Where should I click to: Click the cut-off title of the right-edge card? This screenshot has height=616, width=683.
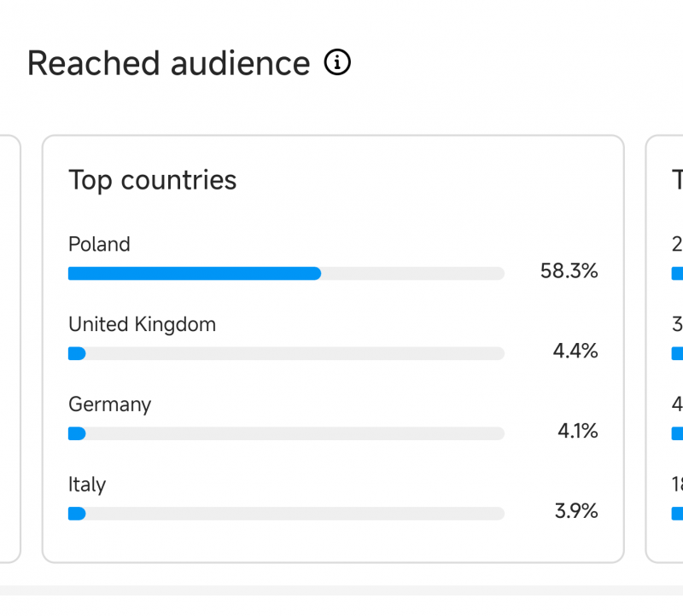[x=677, y=180]
